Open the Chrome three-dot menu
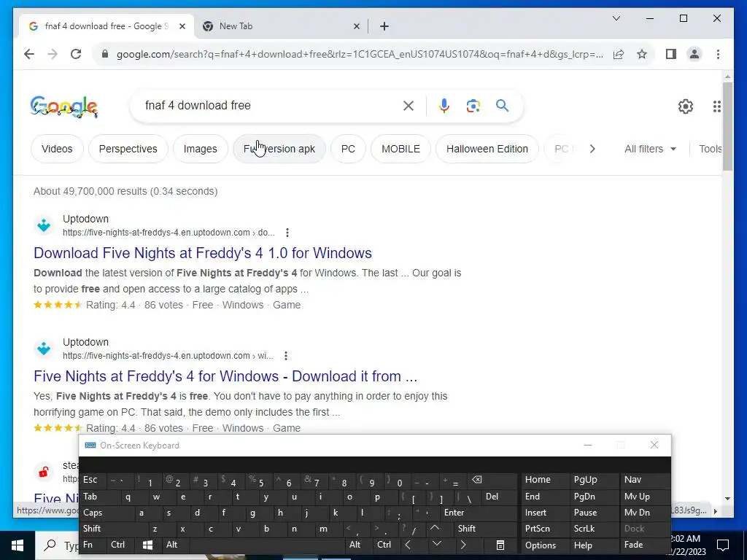747x560 pixels. click(718, 54)
